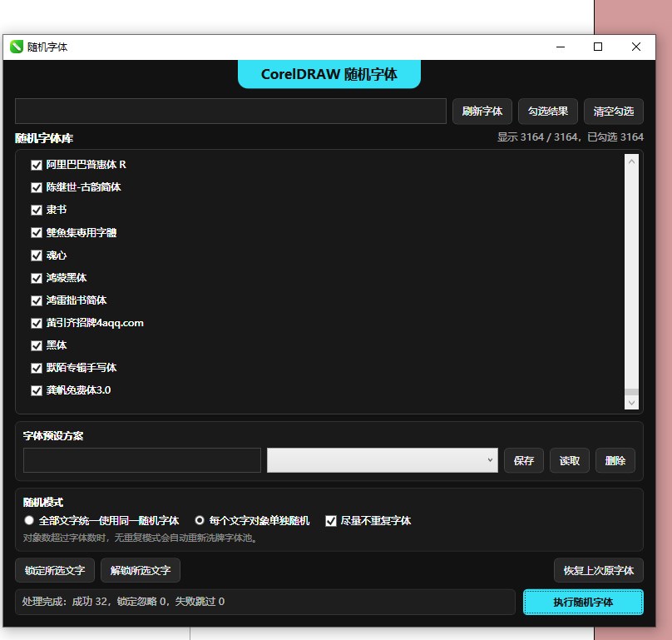Viewport: 672px width, 640px height.
Task: Maximize the 随机字体 window
Action: coord(598,47)
